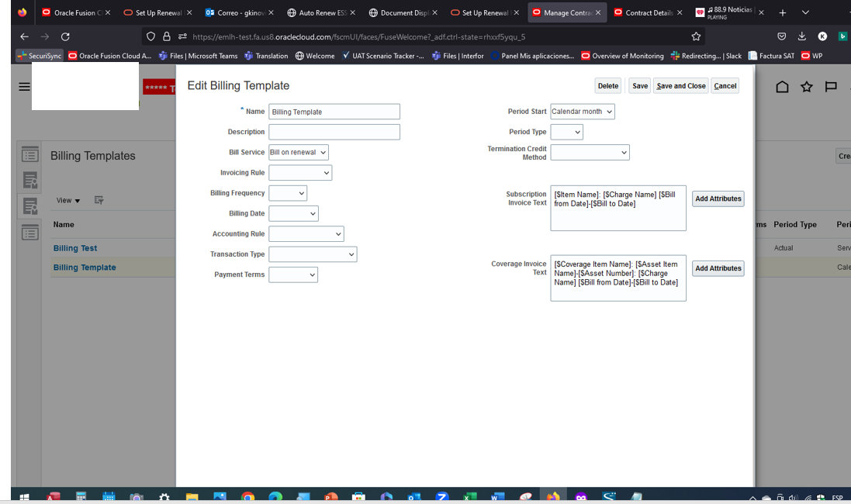Click the Delete button

(x=608, y=86)
